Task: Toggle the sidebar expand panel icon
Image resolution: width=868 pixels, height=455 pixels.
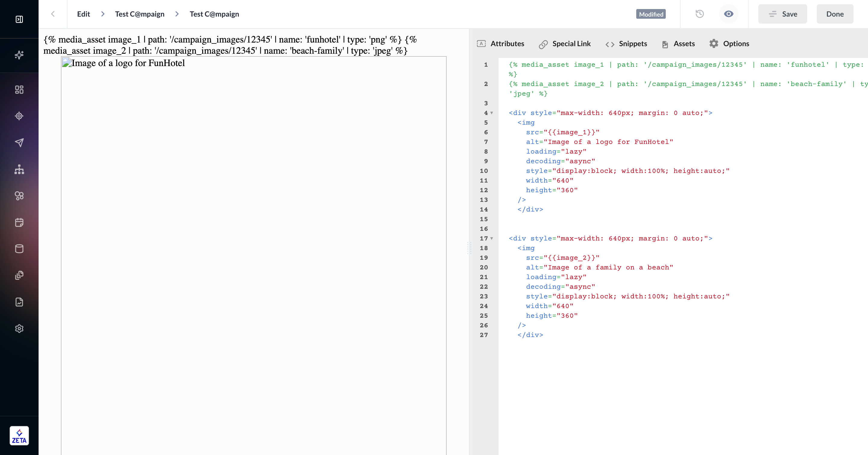Action: (19, 19)
